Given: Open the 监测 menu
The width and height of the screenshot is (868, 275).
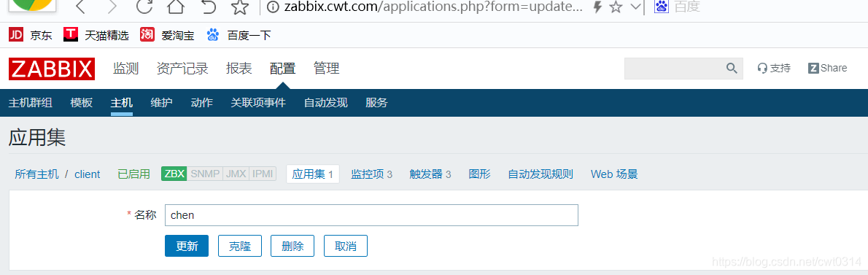Looking at the screenshot, I should click(x=125, y=69).
